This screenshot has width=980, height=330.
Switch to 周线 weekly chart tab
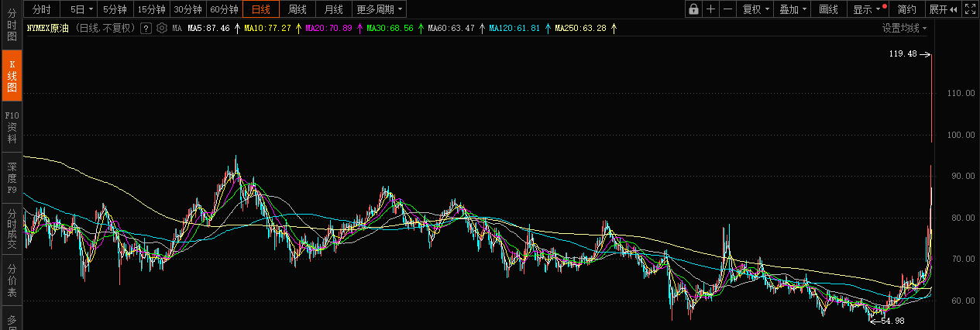click(297, 9)
